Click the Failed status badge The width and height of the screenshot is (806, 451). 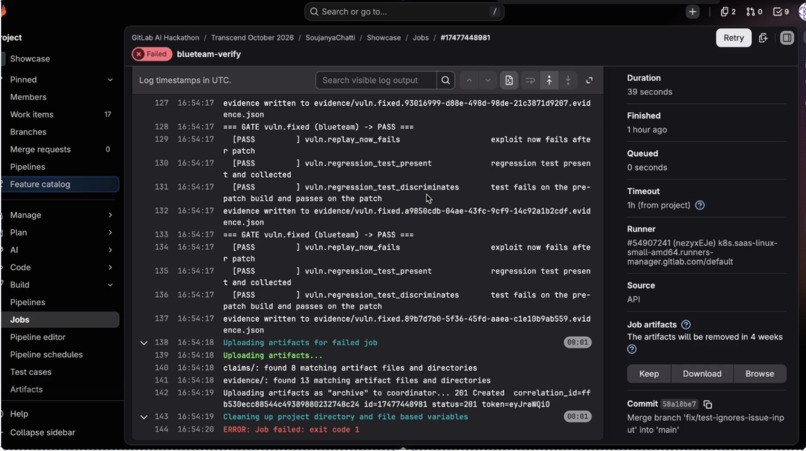click(x=152, y=54)
